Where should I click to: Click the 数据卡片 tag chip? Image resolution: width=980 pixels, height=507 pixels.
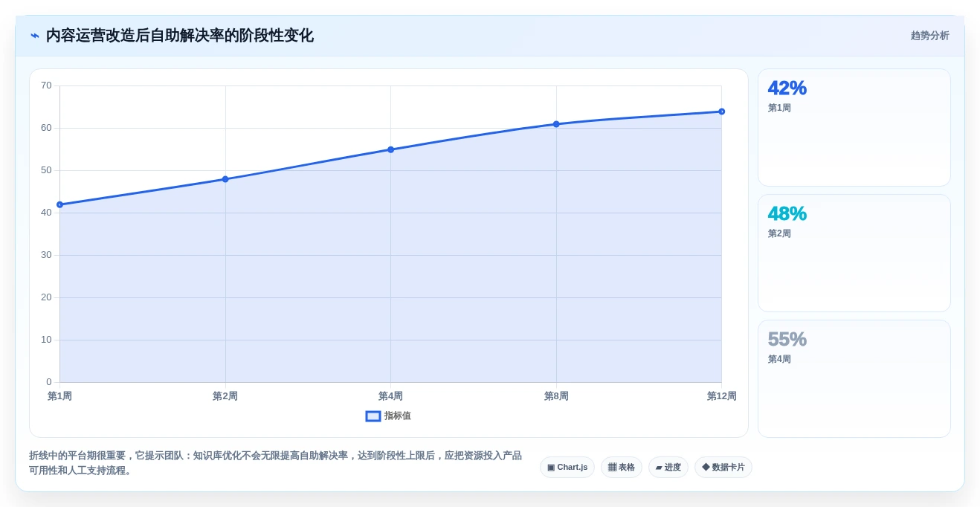pos(723,468)
